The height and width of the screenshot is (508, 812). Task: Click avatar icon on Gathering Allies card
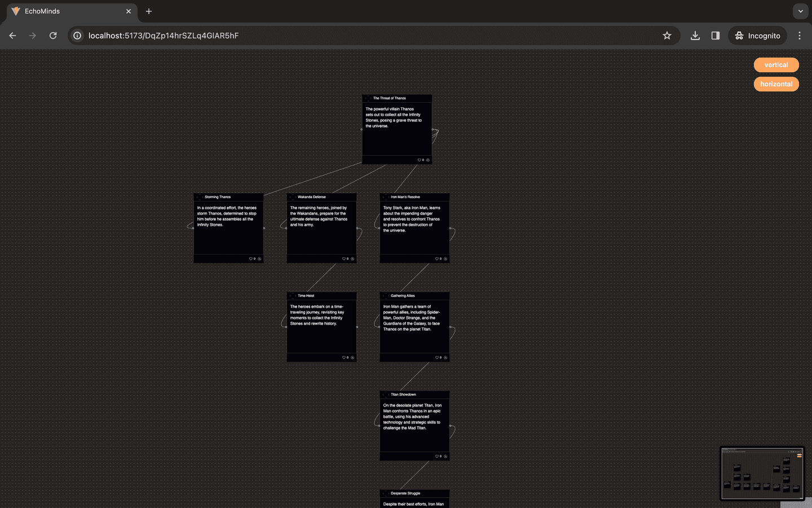(x=386, y=296)
